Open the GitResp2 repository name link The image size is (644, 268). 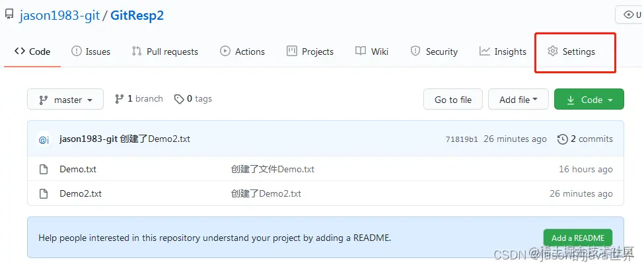137,16
